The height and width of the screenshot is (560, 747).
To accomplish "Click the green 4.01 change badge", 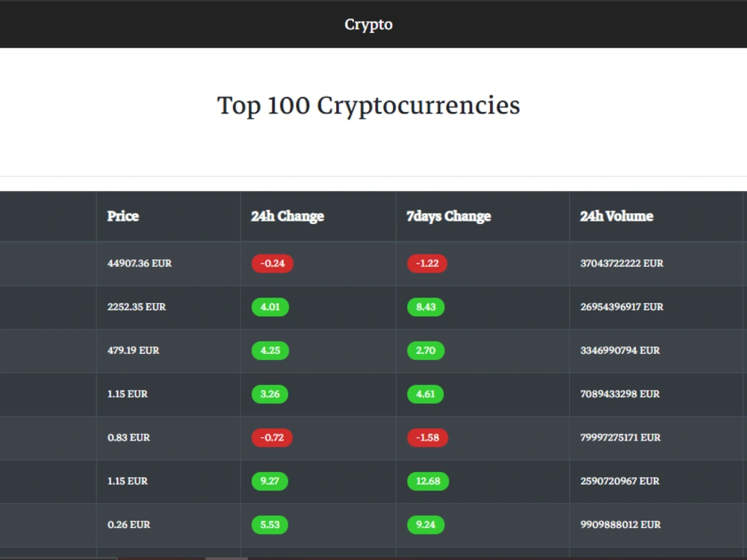I will point(270,307).
